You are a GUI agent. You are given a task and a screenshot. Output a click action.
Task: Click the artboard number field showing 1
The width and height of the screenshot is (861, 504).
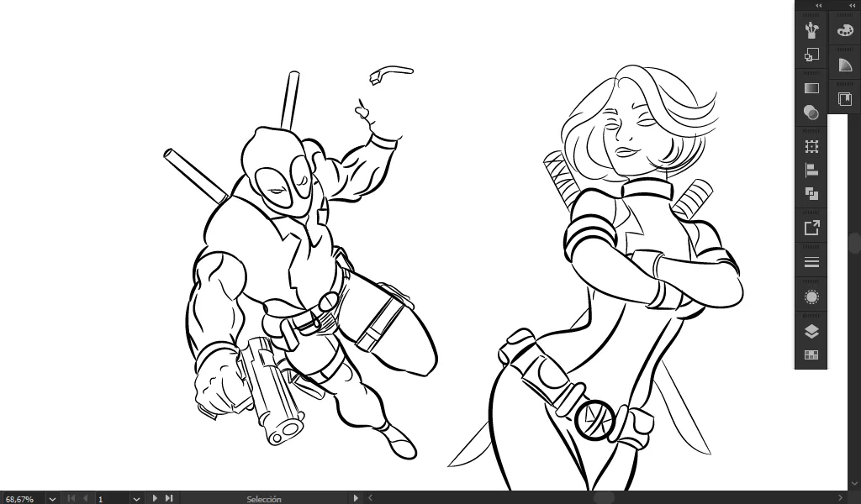point(113,499)
